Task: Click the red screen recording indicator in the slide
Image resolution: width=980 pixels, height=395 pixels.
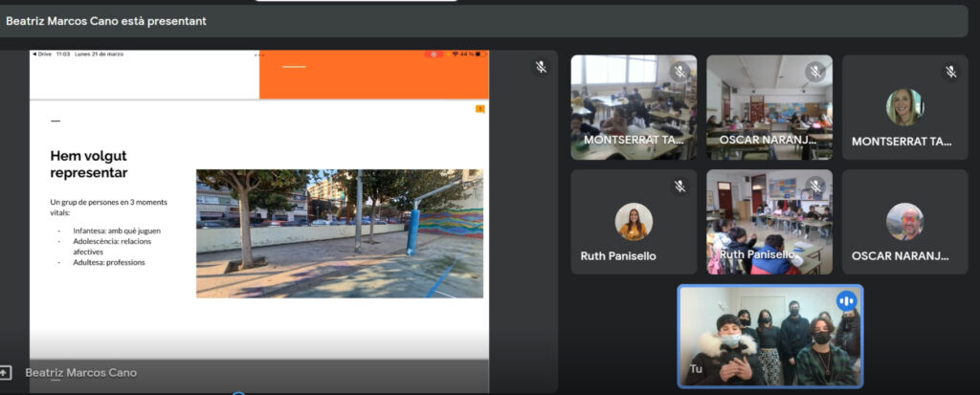Action: point(434,55)
